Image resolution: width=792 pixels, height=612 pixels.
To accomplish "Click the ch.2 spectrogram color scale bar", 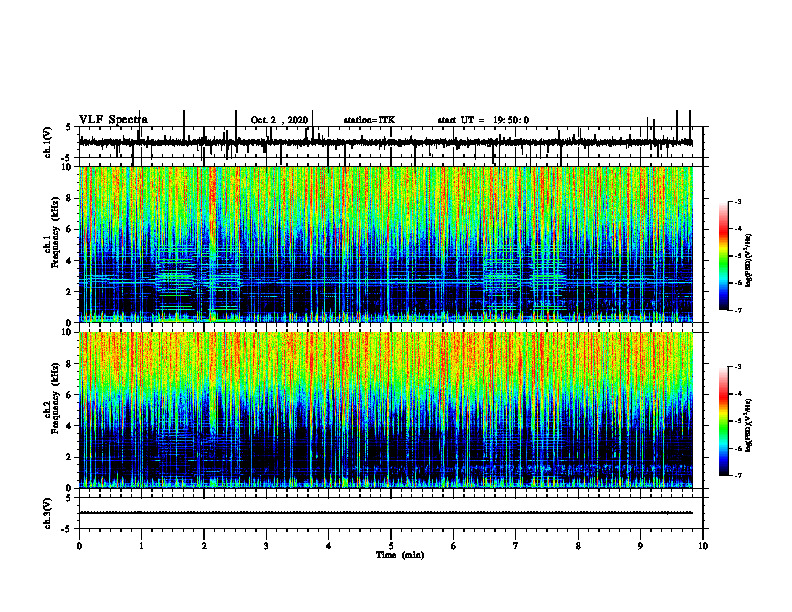I will pyautogui.click(x=724, y=421).
